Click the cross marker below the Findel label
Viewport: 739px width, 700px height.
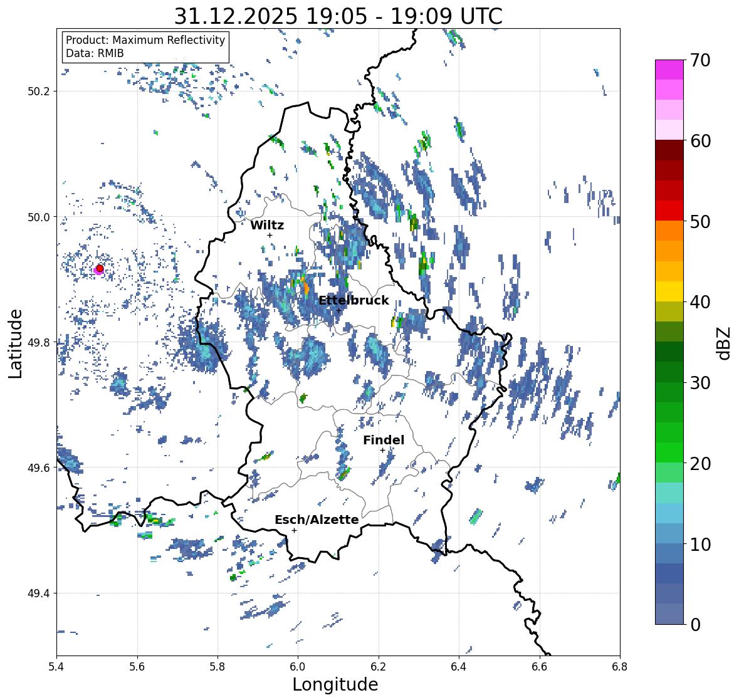coord(383,451)
